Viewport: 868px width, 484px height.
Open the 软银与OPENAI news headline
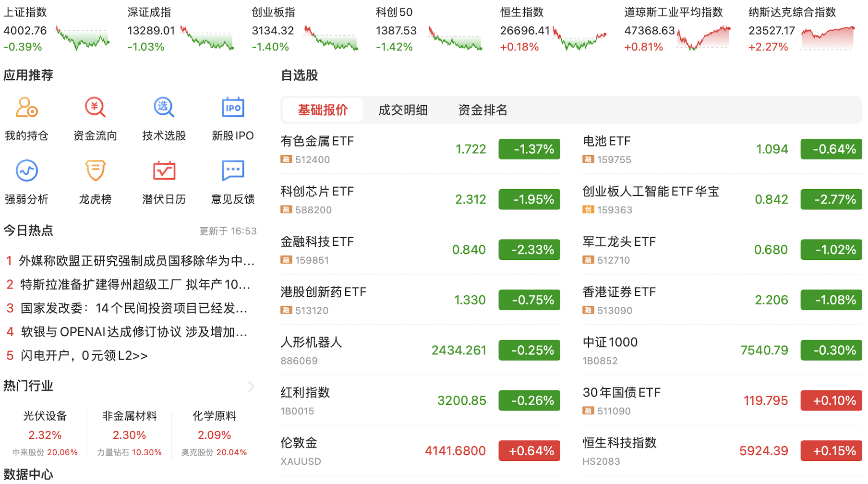click(133, 332)
